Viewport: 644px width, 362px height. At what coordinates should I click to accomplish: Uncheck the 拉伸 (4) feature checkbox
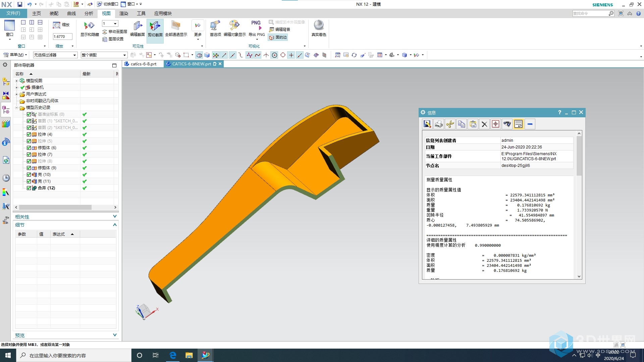coord(29,134)
